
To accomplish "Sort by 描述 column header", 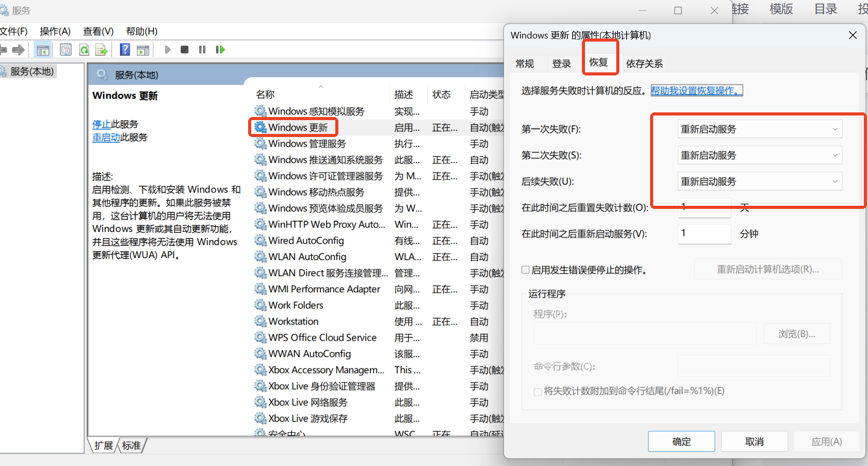I will pyautogui.click(x=408, y=94).
